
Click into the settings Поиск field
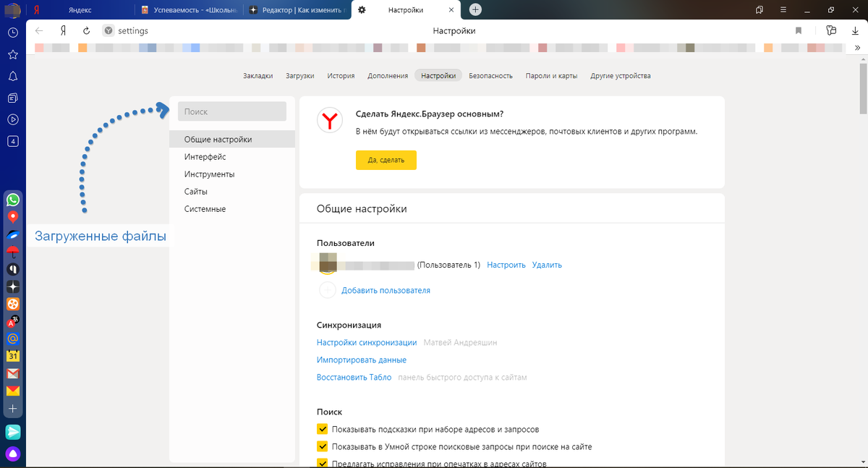pos(232,111)
